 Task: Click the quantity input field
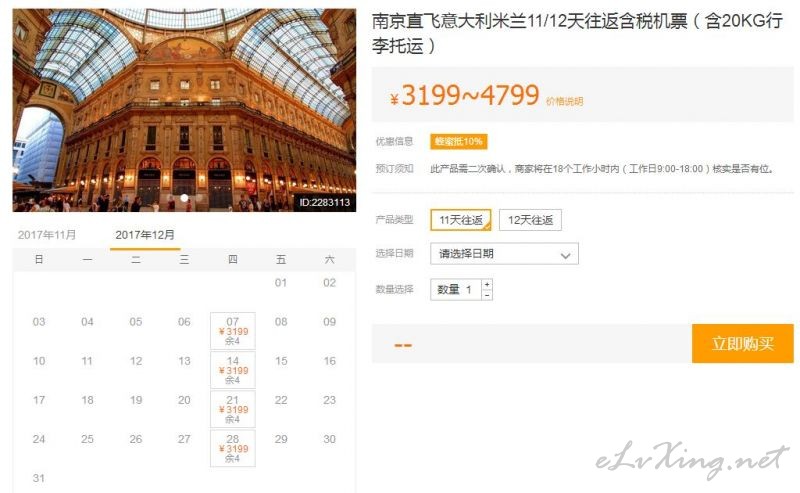click(x=456, y=290)
